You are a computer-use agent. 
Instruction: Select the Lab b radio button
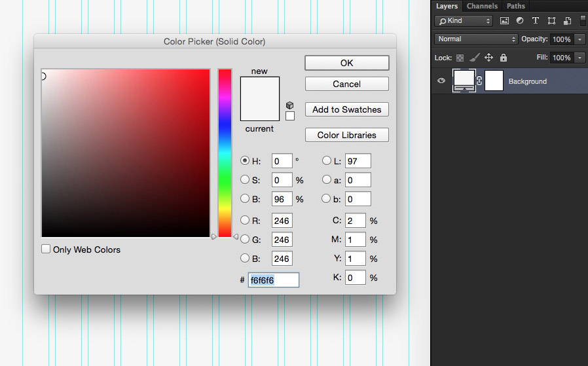pos(326,198)
